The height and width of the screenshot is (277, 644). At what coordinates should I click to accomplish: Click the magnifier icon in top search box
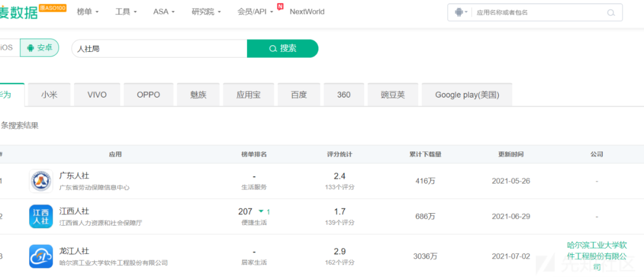611,13
